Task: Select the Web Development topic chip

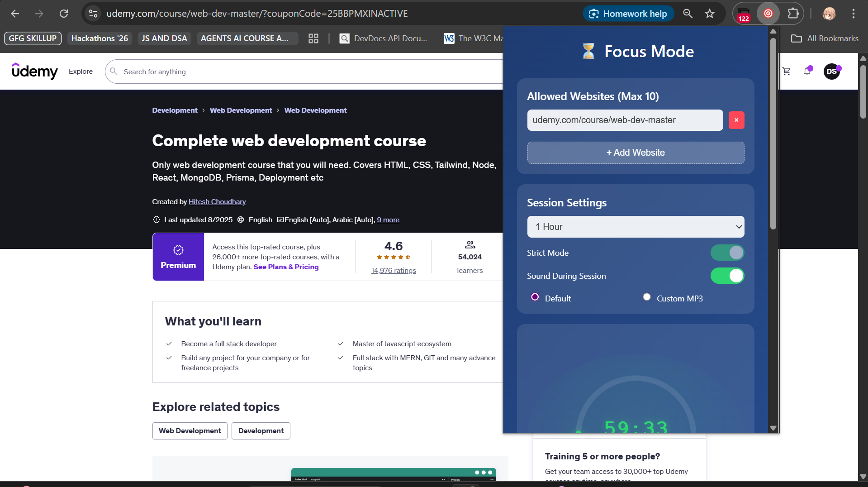Action: pyautogui.click(x=190, y=431)
